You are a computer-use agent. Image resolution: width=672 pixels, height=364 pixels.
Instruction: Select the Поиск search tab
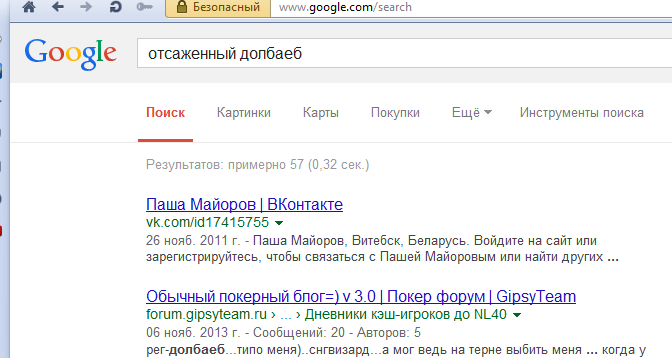click(165, 113)
